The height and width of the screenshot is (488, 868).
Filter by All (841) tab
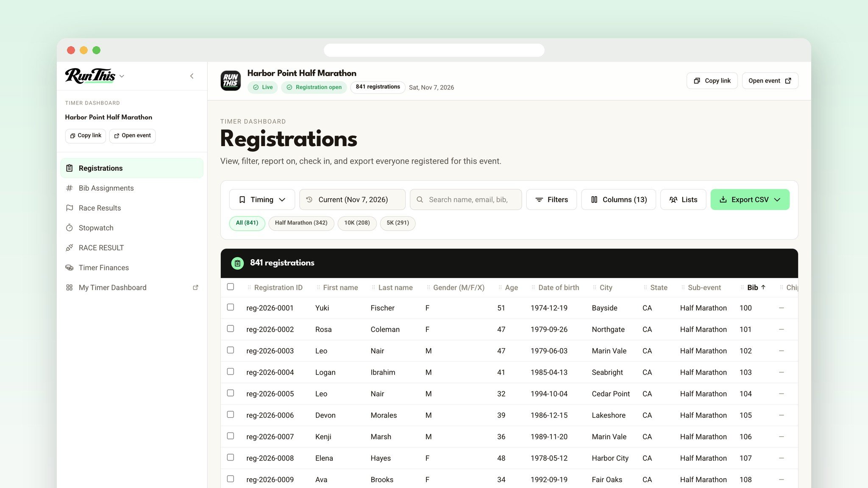pos(247,223)
